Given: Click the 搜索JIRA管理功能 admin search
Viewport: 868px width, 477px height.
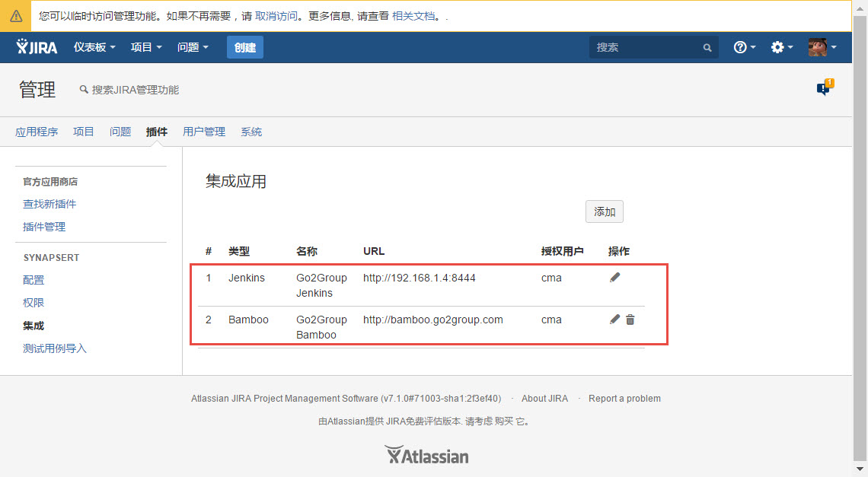Looking at the screenshot, I should 129,90.
